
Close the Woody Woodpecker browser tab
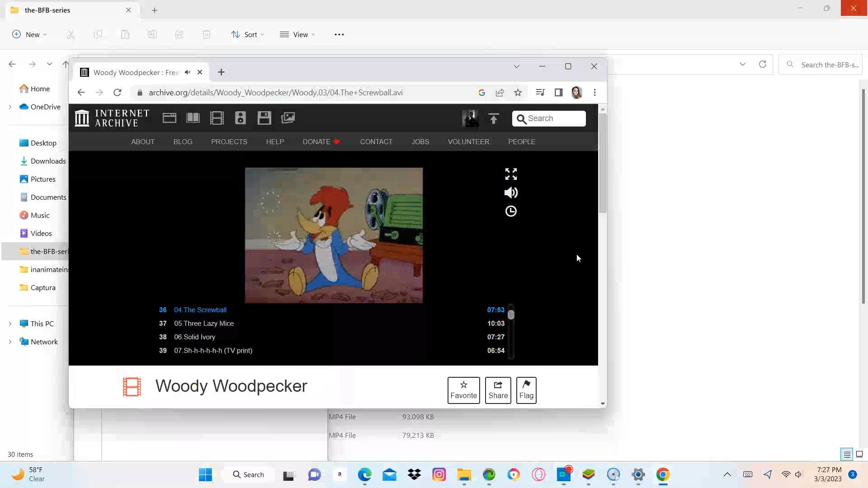[200, 72]
